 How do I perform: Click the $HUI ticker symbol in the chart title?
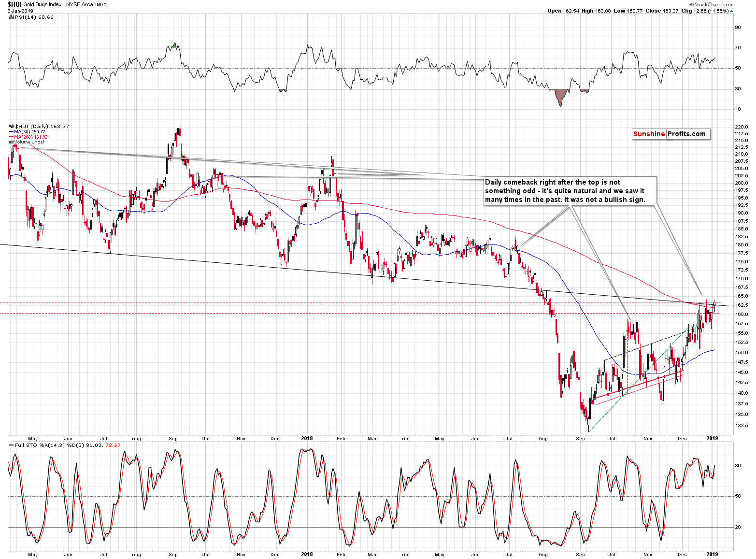tap(14, 4)
